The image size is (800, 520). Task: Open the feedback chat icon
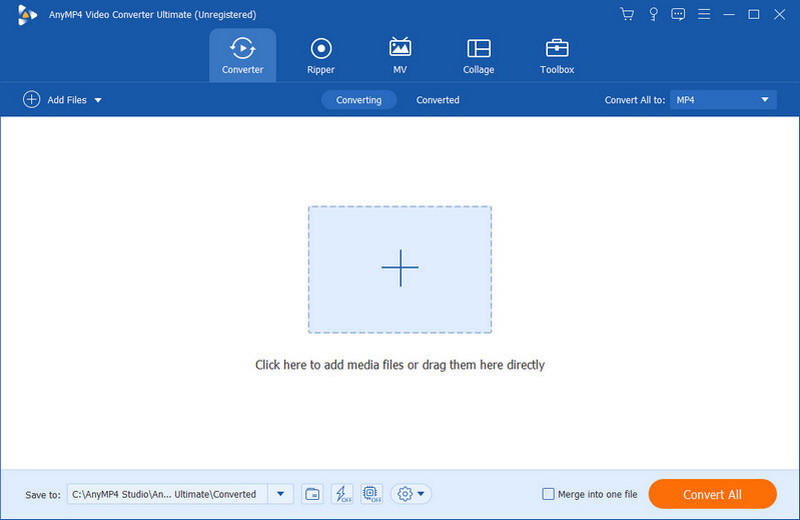tap(679, 14)
